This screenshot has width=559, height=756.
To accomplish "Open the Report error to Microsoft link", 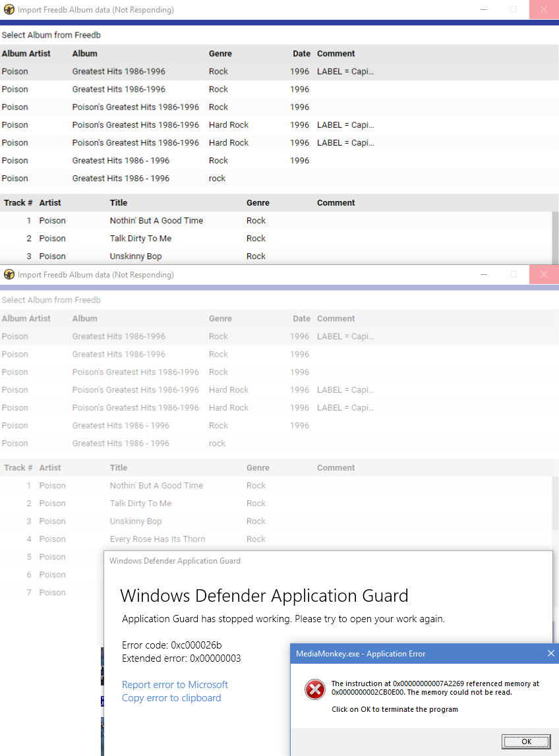I will point(175,684).
